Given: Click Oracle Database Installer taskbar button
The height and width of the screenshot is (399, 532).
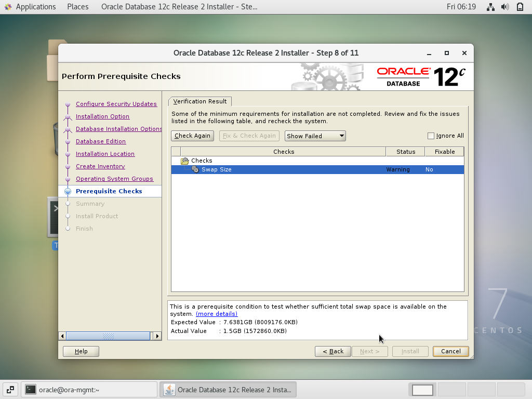Looking at the screenshot, I should (x=228, y=390).
